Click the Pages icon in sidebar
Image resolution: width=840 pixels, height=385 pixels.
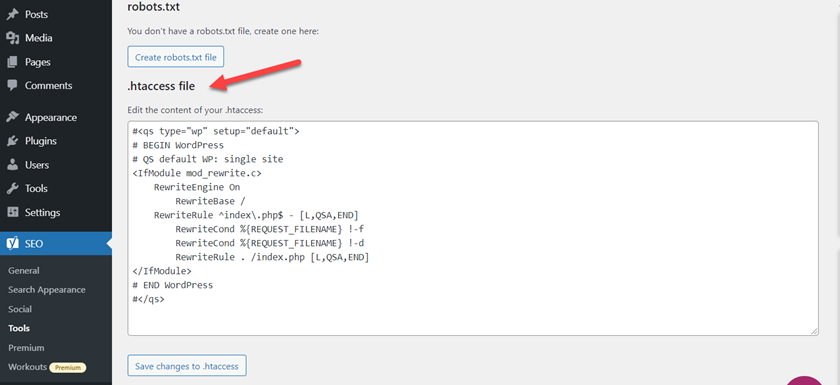tap(13, 62)
